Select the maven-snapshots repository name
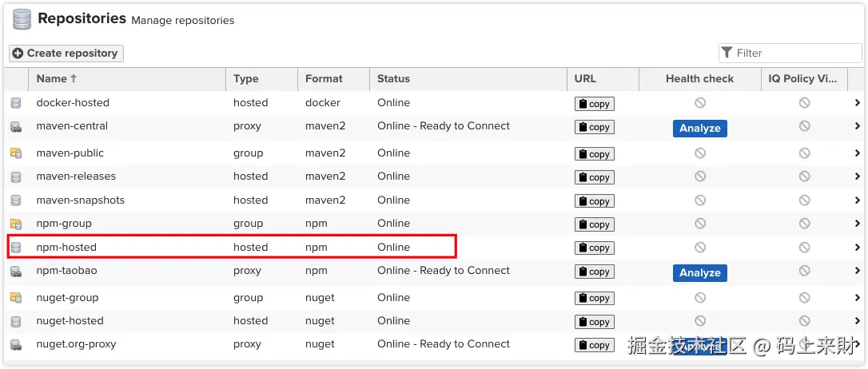Image resolution: width=868 pixels, height=369 pixels. point(80,200)
